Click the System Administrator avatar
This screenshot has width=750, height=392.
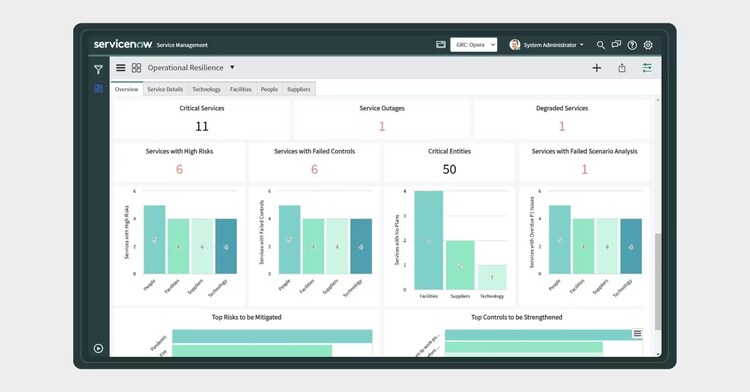pos(515,44)
